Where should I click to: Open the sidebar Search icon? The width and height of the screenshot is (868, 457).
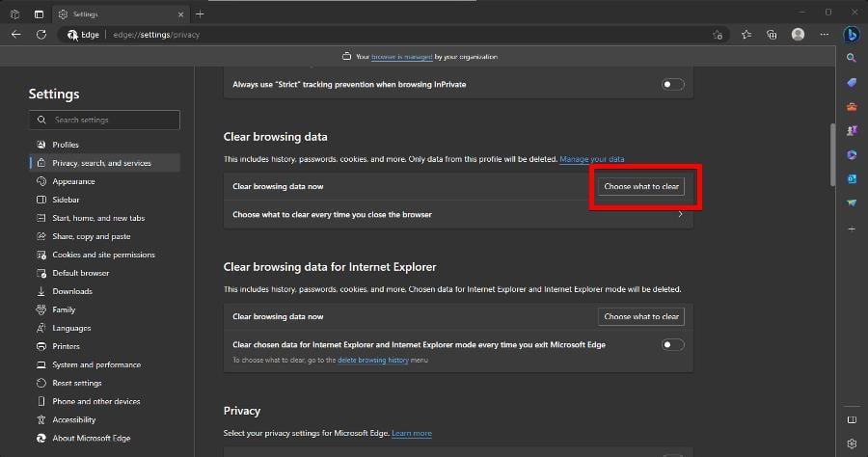pos(852,58)
